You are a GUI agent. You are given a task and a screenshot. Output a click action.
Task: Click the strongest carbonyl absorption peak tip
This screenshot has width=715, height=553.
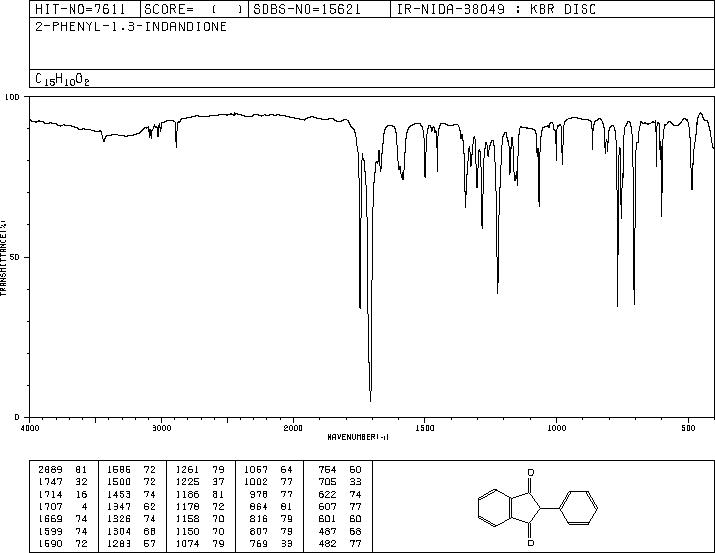(370, 401)
